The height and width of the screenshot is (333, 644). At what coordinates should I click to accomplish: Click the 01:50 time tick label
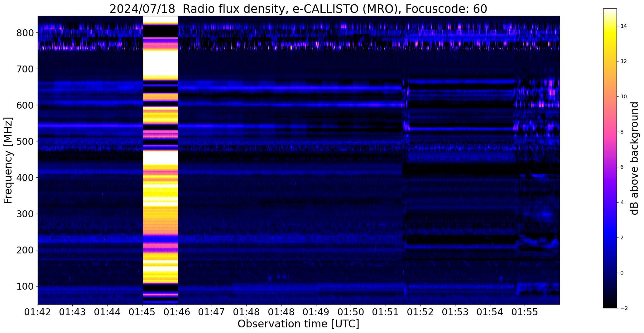pyautogui.click(x=351, y=312)
